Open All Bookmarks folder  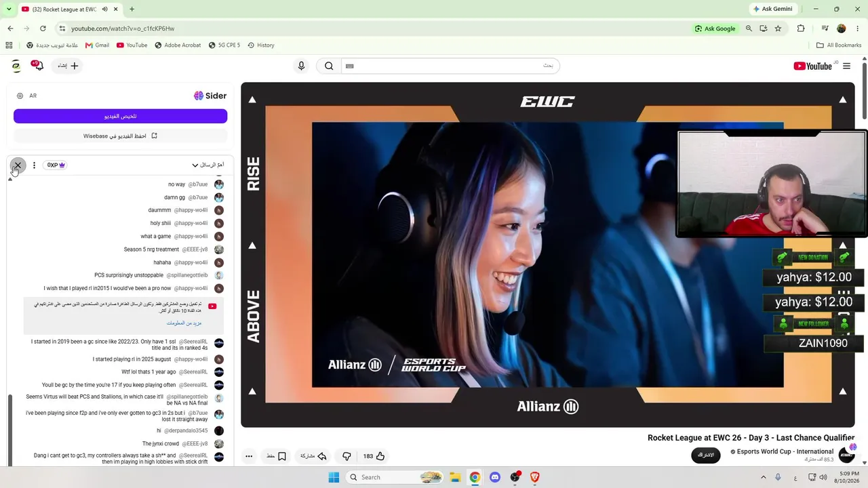(x=839, y=45)
